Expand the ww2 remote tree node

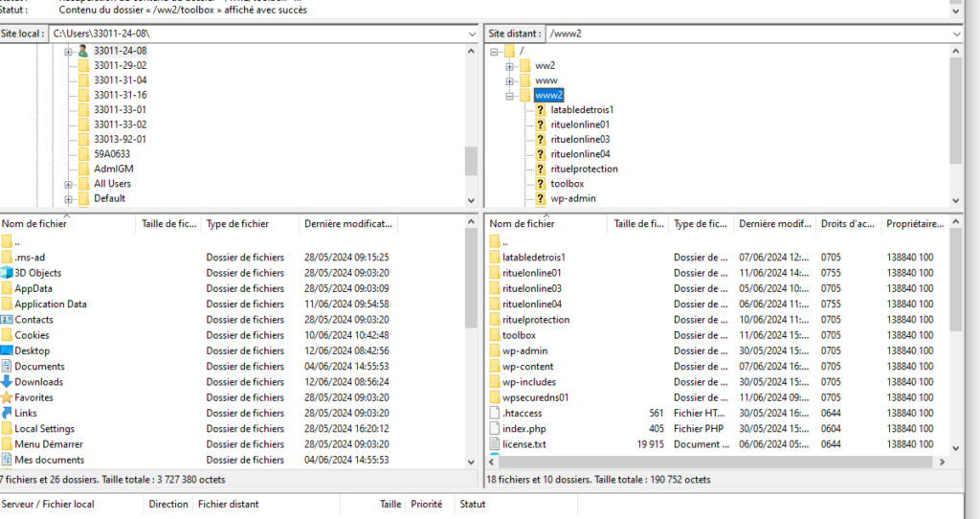click(510, 66)
